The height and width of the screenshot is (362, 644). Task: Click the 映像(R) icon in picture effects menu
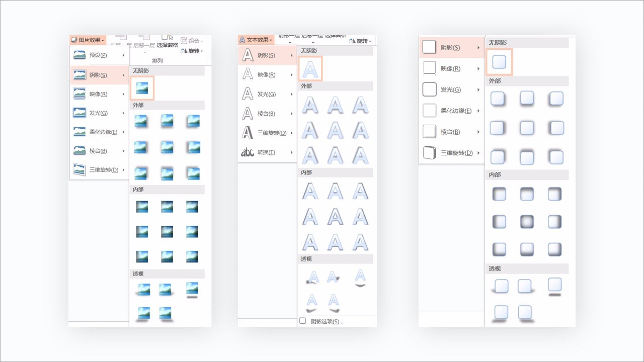[x=79, y=94]
